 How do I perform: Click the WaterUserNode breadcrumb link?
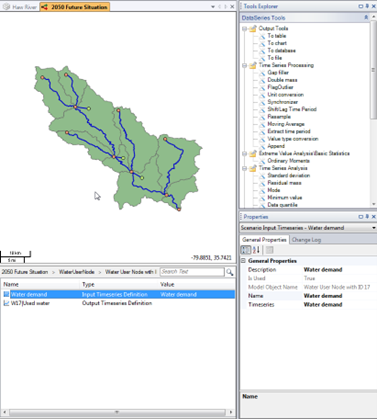77,272
